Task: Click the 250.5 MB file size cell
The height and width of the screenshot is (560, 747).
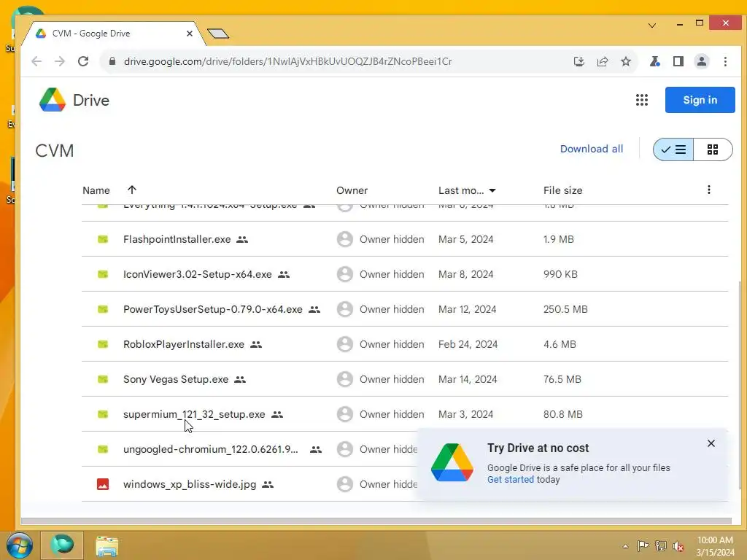Action: tap(565, 309)
